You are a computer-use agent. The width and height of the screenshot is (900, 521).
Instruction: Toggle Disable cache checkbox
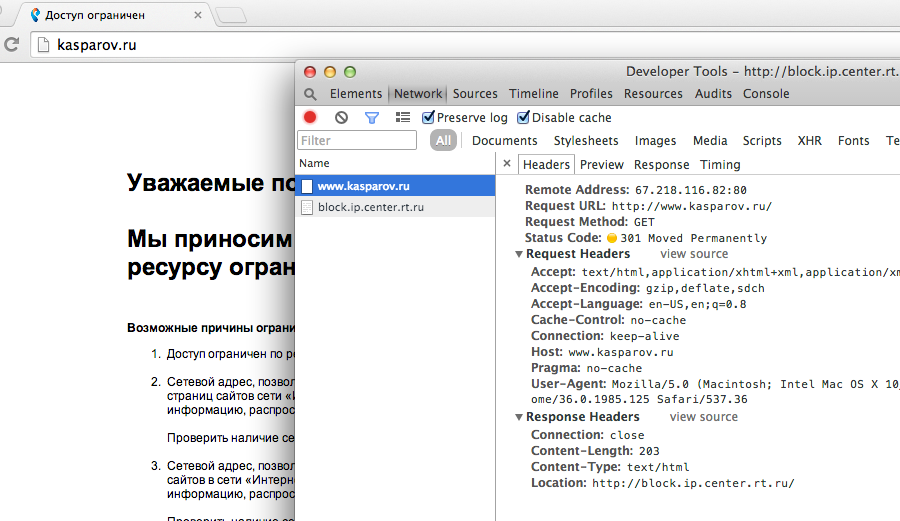(523, 118)
